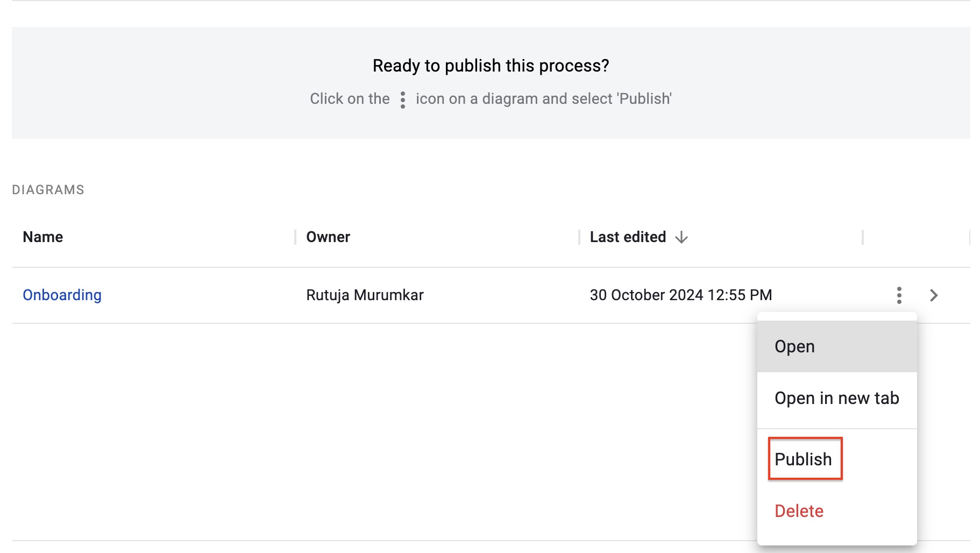This screenshot has width=980, height=553.
Task: Select Open from context menu
Action: pyautogui.click(x=837, y=346)
